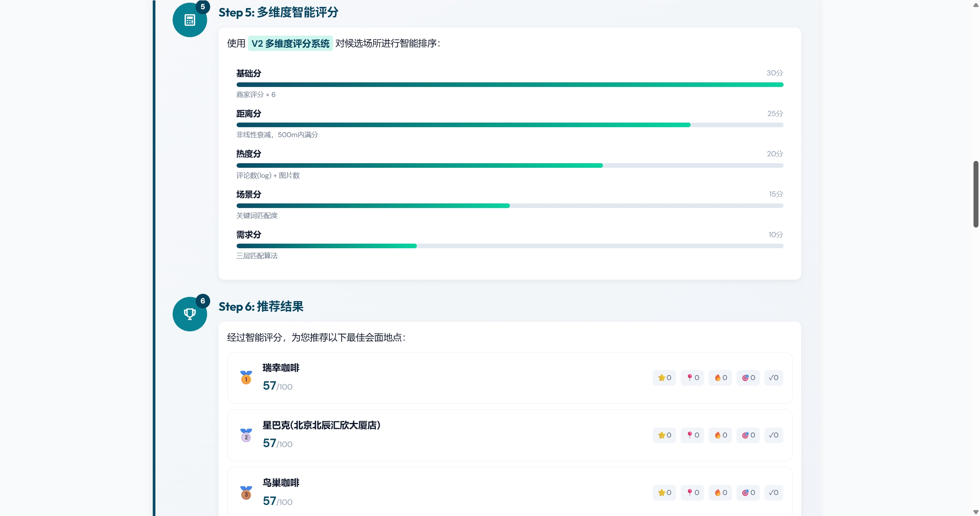This screenshot has width=980, height=516.
Task: Click the Step 5 calculator icon
Action: coord(189,20)
